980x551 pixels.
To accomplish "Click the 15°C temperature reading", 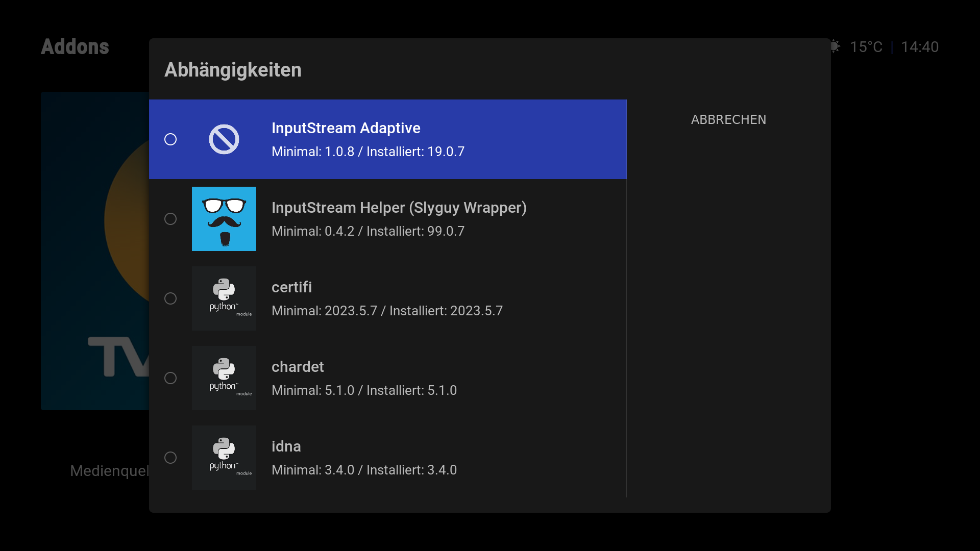I will point(866,47).
